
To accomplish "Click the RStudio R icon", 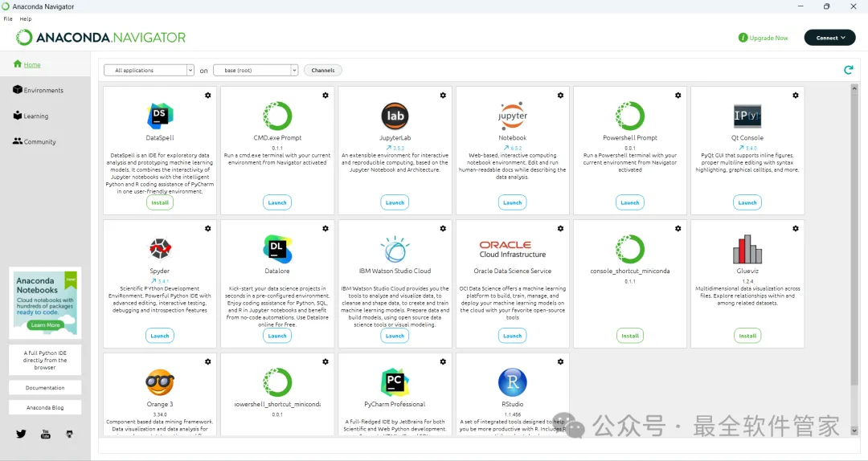I will click(513, 382).
